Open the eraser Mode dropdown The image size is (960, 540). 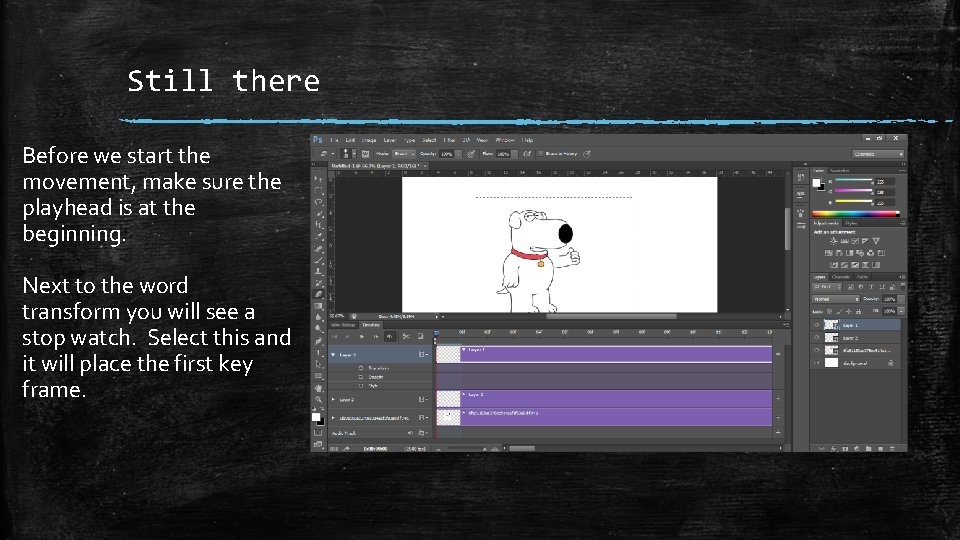coord(404,154)
